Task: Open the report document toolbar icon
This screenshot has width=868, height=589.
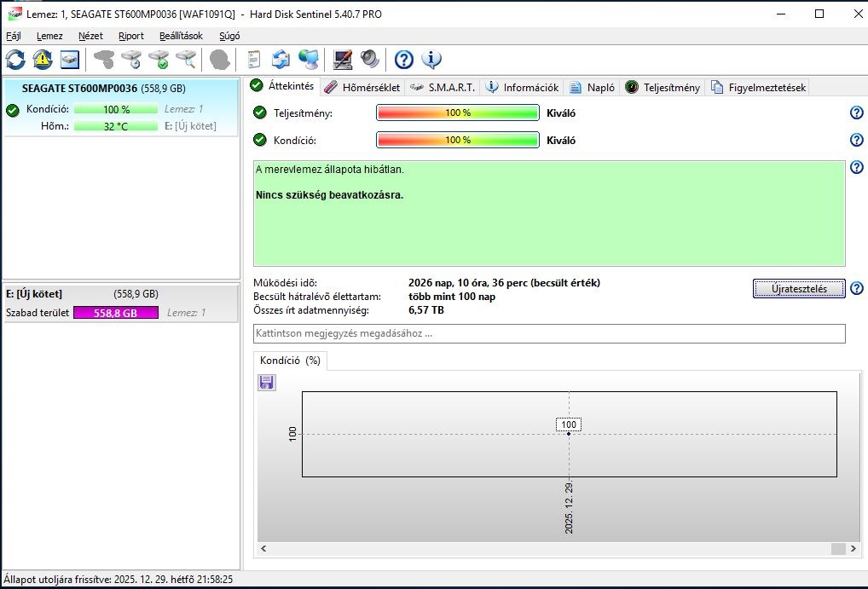Action: (x=253, y=59)
